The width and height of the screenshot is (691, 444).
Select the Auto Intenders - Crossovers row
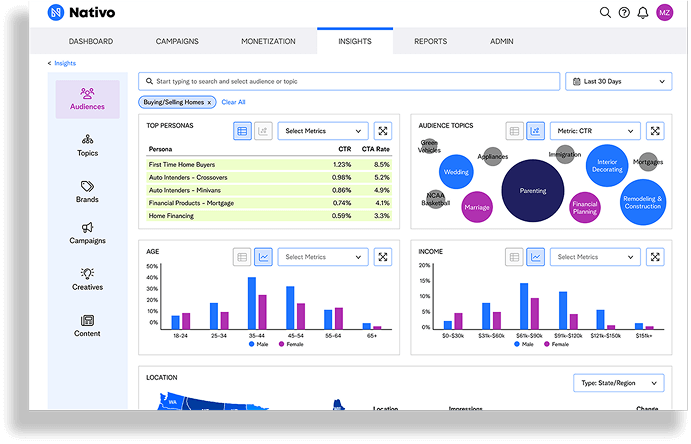(269, 177)
